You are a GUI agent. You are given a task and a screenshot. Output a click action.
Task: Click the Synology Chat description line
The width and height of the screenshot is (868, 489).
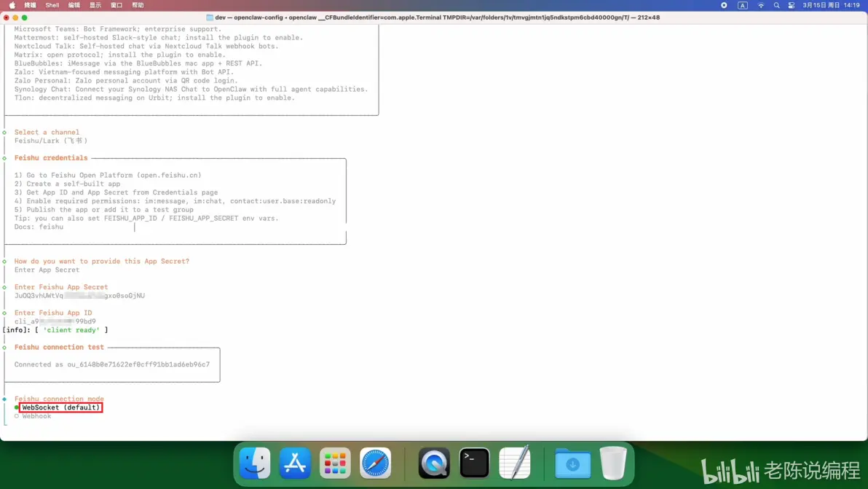tap(191, 89)
